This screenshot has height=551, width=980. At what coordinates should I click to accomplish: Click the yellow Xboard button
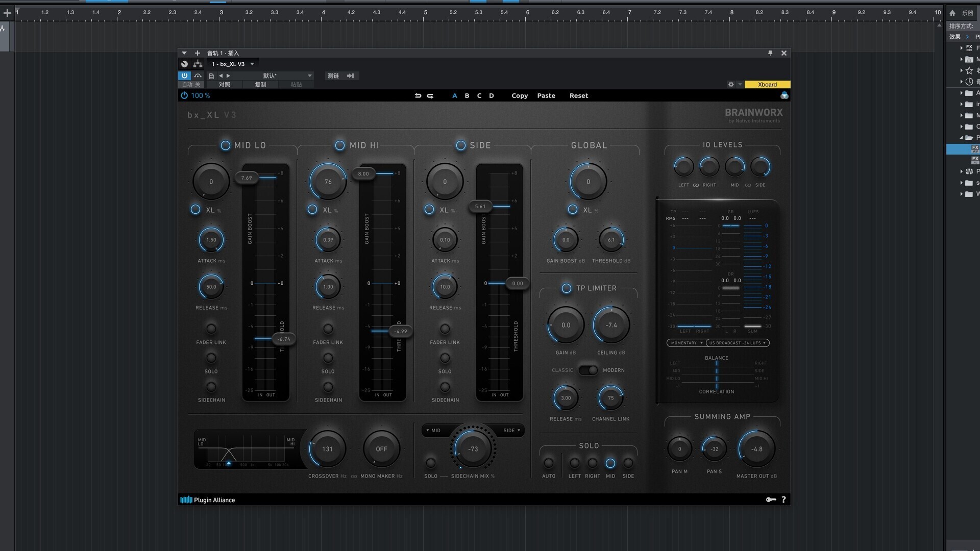(767, 85)
